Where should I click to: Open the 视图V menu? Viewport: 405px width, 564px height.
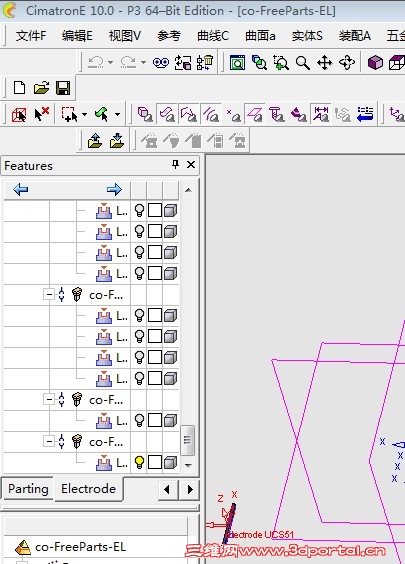pyautogui.click(x=124, y=36)
